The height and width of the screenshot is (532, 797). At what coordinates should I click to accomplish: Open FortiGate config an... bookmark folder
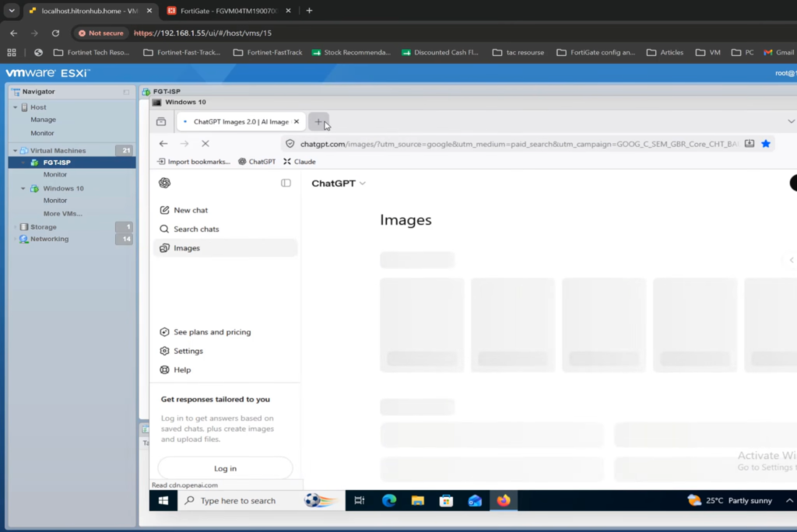(x=595, y=52)
